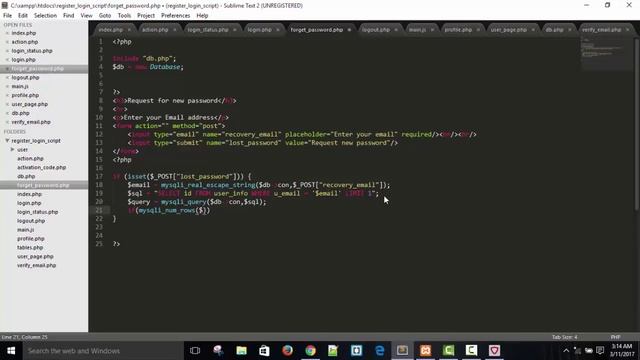Open the Tools menu

pyautogui.click(x=124, y=16)
